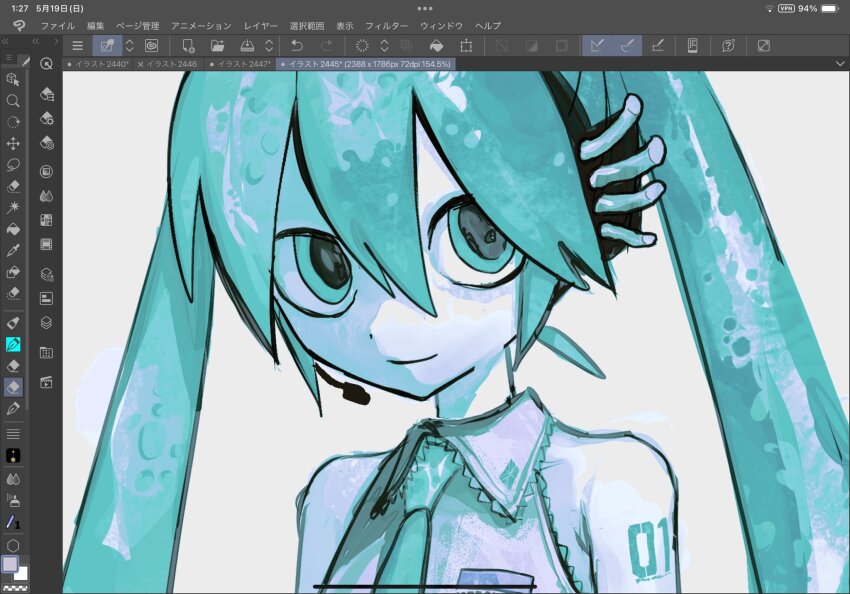Expand the chevron next to the export icon

pyautogui.click(x=268, y=45)
